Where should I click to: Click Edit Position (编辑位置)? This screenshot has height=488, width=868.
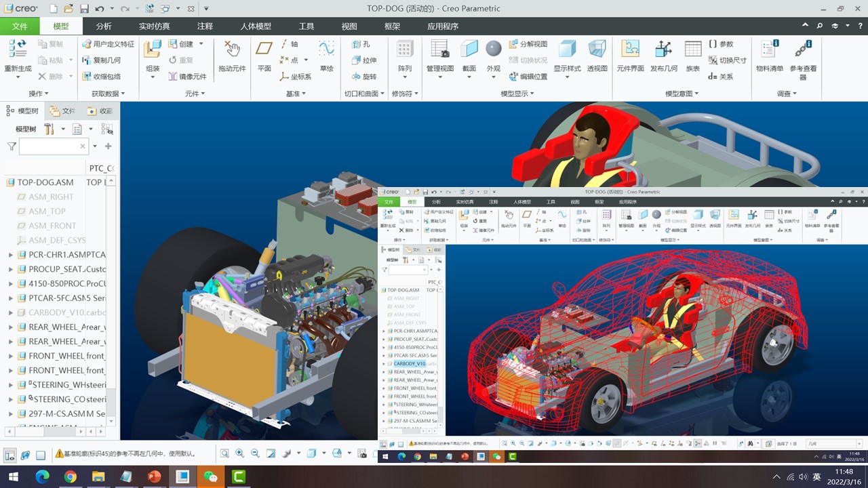pos(528,77)
